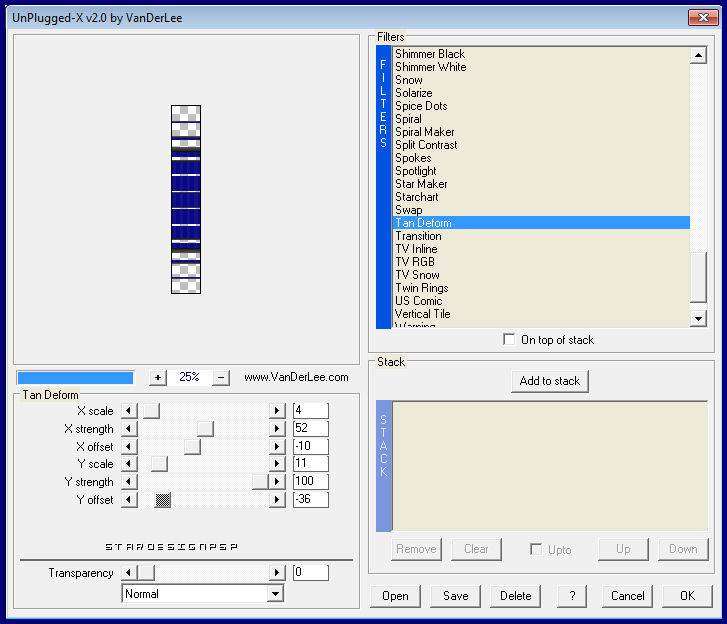This screenshot has width=727, height=624.
Task: Click left arrow of Y strength slider
Action: pos(129,482)
